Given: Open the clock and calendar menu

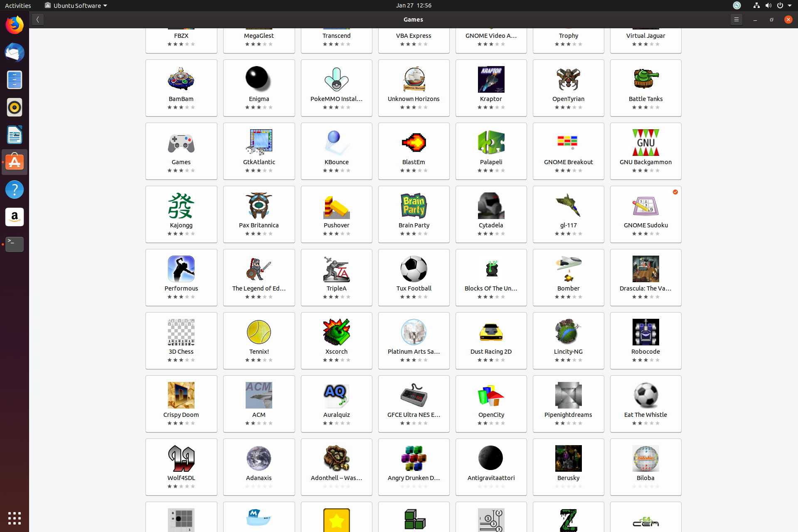Looking at the screenshot, I should pos(413,5).
